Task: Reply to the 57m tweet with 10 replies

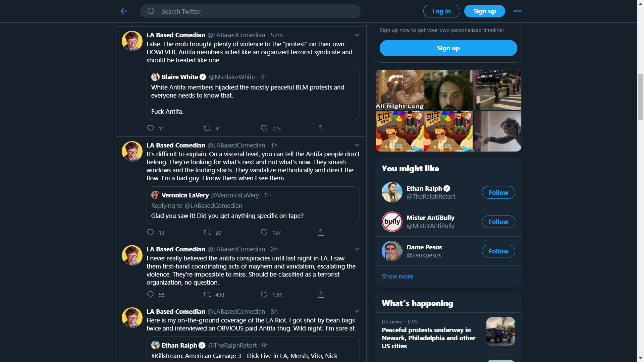Action: [x=150, y=128]
